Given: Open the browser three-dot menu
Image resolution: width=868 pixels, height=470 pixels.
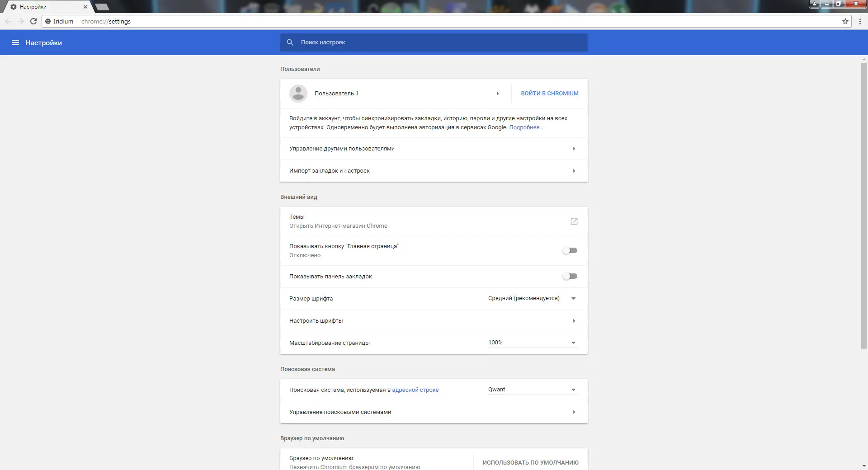Looking at the screenshot, I should click(860, 21).
